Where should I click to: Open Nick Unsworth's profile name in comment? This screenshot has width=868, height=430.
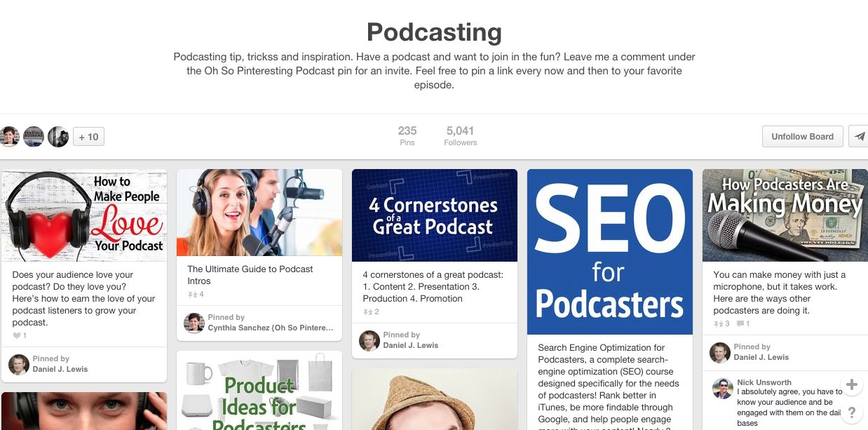(x=764, y=382)
